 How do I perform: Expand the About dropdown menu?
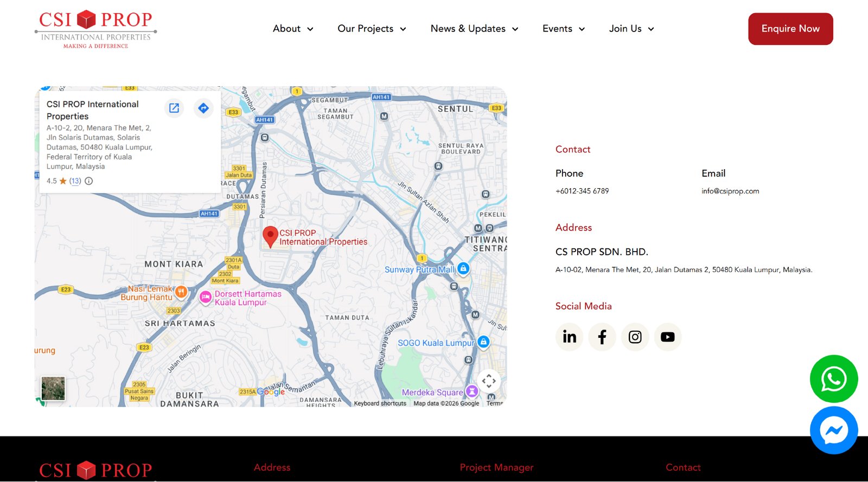point(293,29)
